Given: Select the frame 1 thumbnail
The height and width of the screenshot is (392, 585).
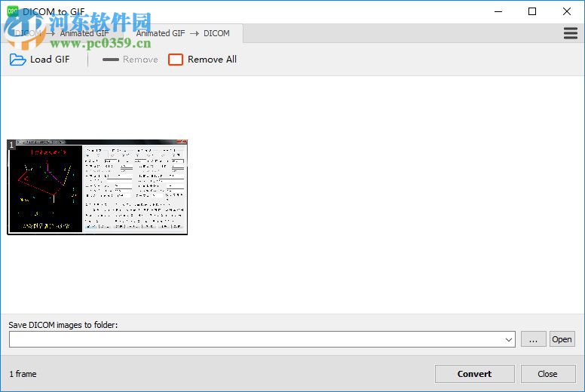Looking at the screenshot, I should click(x=97, y=187).
